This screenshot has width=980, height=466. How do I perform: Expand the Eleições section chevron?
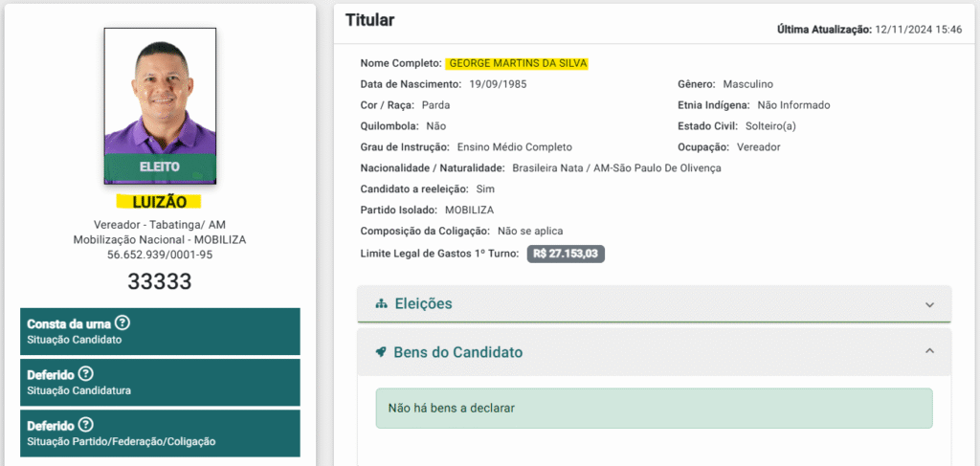point(928,304)
